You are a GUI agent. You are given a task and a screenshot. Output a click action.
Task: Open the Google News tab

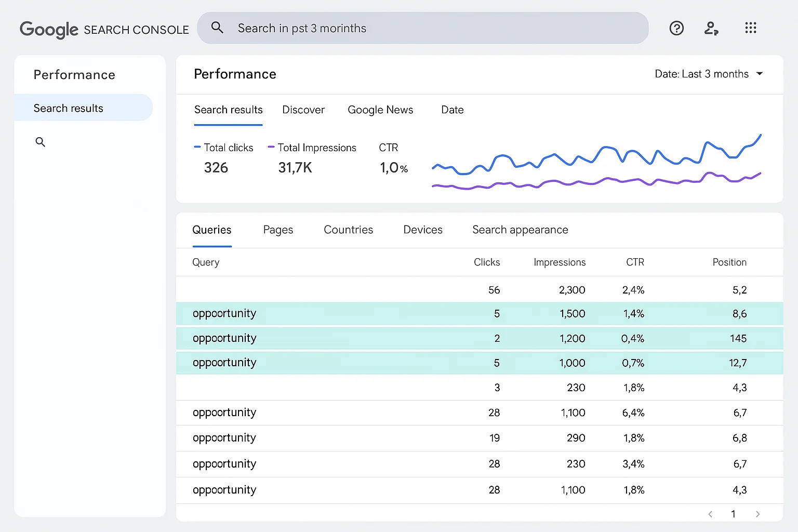tap(380, 110)
